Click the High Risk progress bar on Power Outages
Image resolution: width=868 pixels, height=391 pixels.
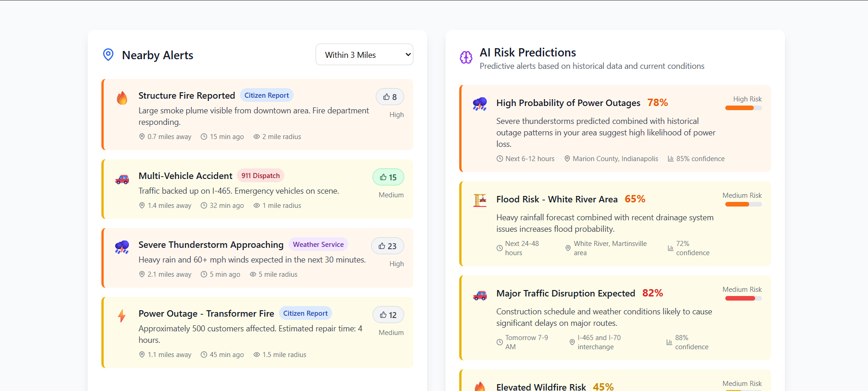click(743, 108)
